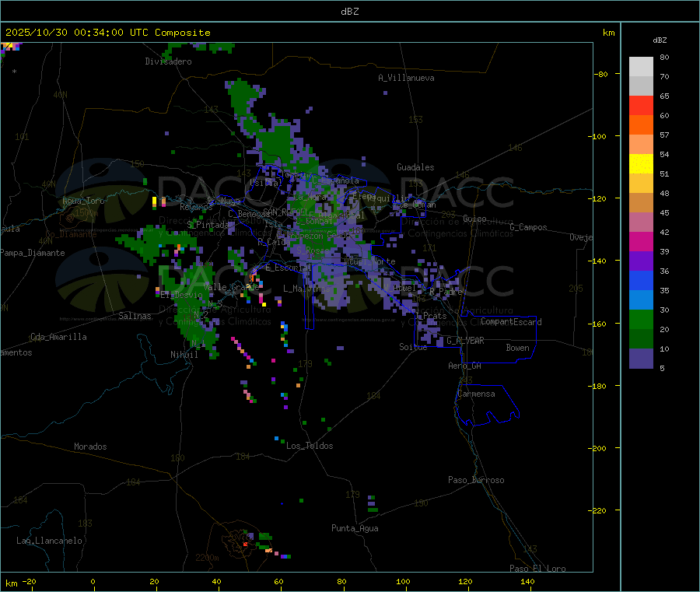
Task: Click the '80' value on the dBZ legend
Action: coord(664,57)
